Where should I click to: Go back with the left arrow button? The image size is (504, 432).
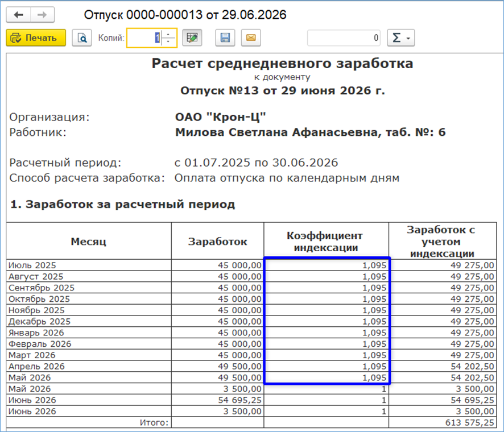19,15
